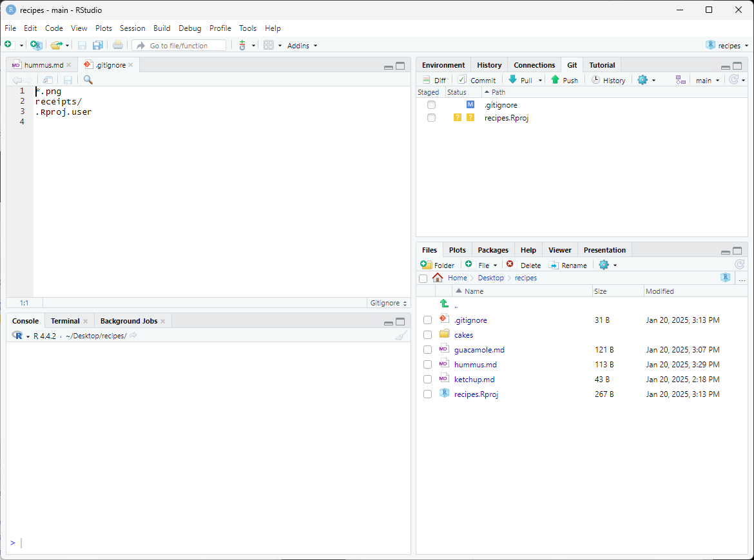Screen dimensions: 754x560
Task: Check the checkbox next to hummus.md
Action: tap(427, 364)
